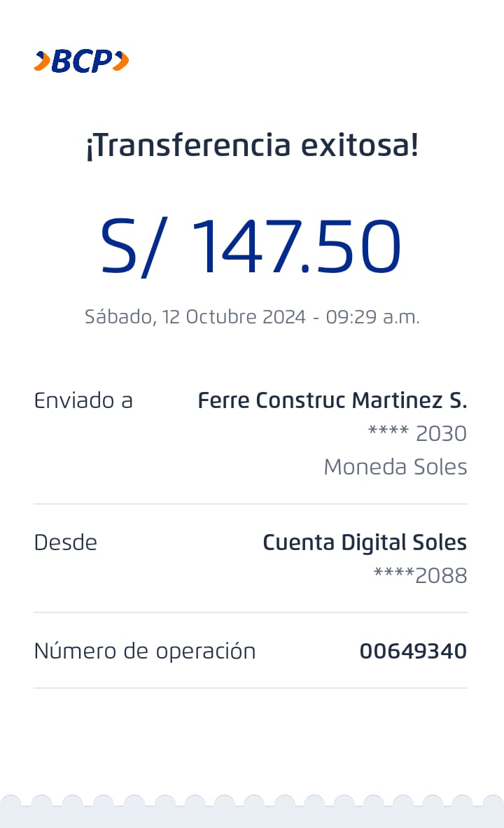Click the recipient account ending in 2030
Screen dimensions: 504x828
pyautogui.click(x=417, y=433)
